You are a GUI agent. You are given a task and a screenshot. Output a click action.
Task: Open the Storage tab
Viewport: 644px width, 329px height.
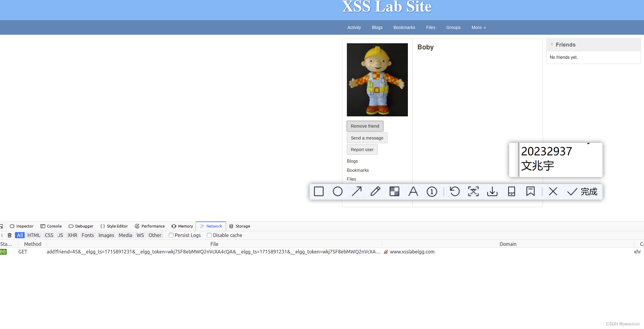[x=239, y=226]
